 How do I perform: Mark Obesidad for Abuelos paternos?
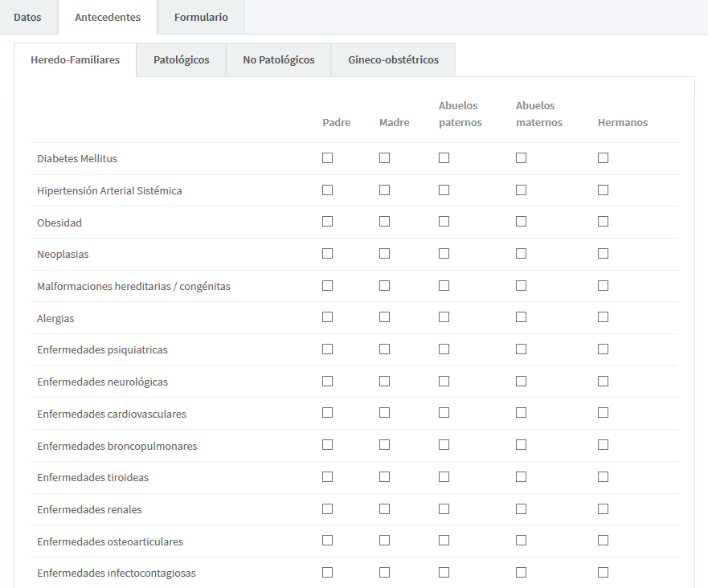pos(444,222)
